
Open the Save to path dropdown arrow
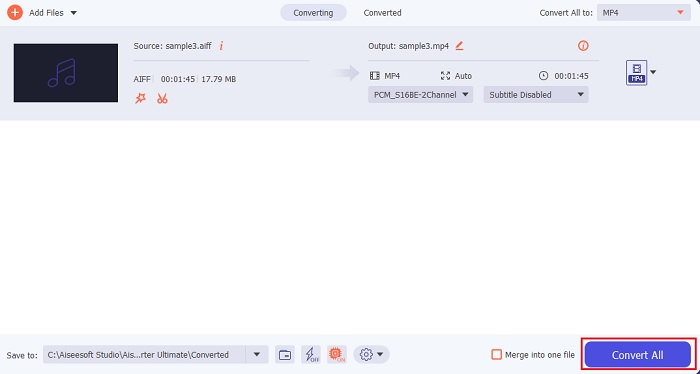[x=257, y=355]
